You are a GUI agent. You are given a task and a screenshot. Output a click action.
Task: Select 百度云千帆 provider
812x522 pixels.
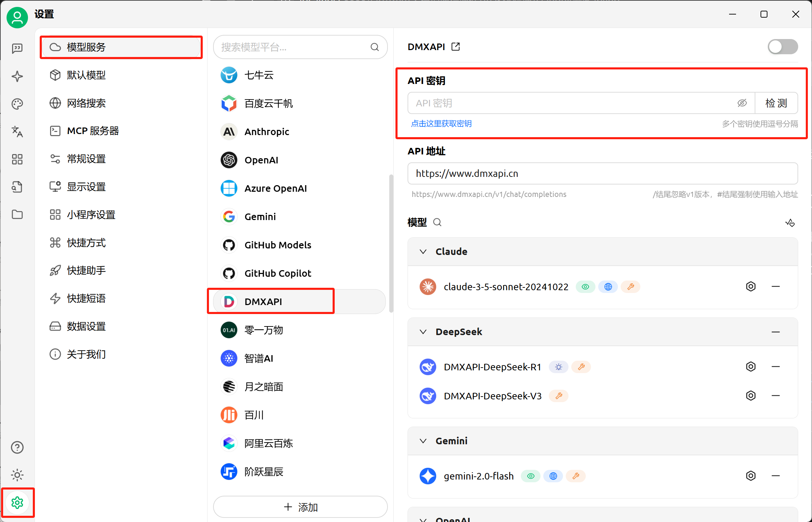pyautogui.click(x=299, y=104)
